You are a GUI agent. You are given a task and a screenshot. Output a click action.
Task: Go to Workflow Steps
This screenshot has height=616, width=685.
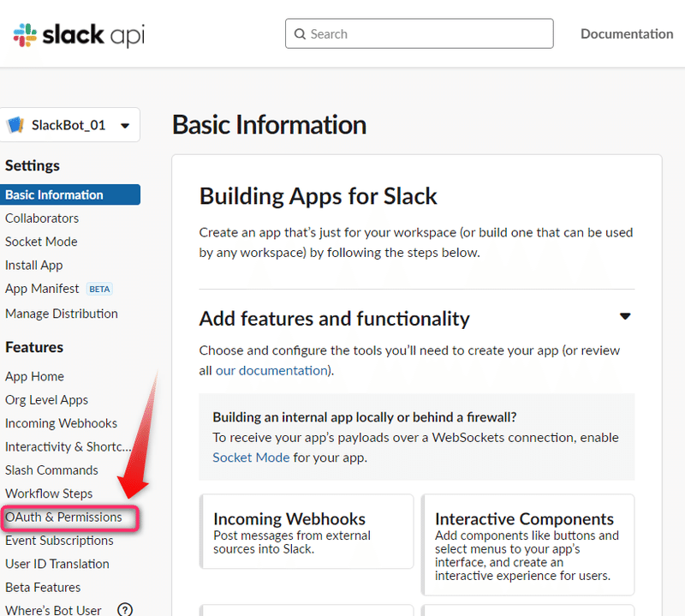(49, 493)
